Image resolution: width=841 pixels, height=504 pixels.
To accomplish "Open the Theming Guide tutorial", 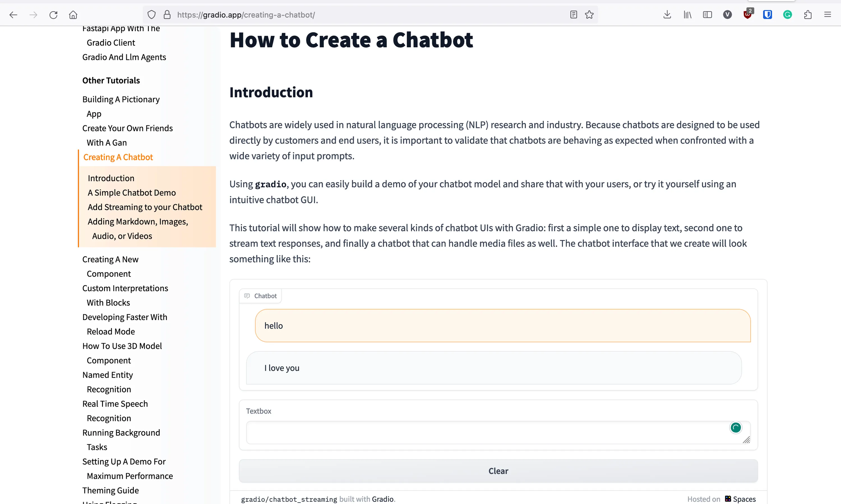I will point(110,490).
